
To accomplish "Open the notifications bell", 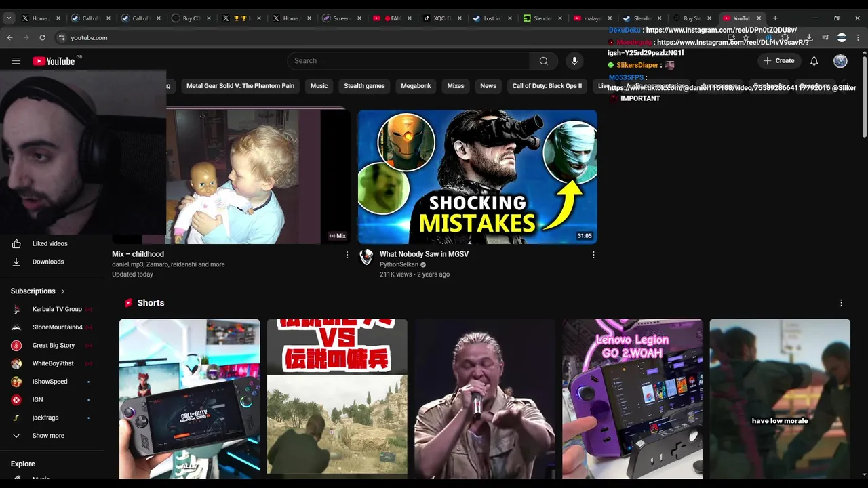I will click(x=814, y=61).
